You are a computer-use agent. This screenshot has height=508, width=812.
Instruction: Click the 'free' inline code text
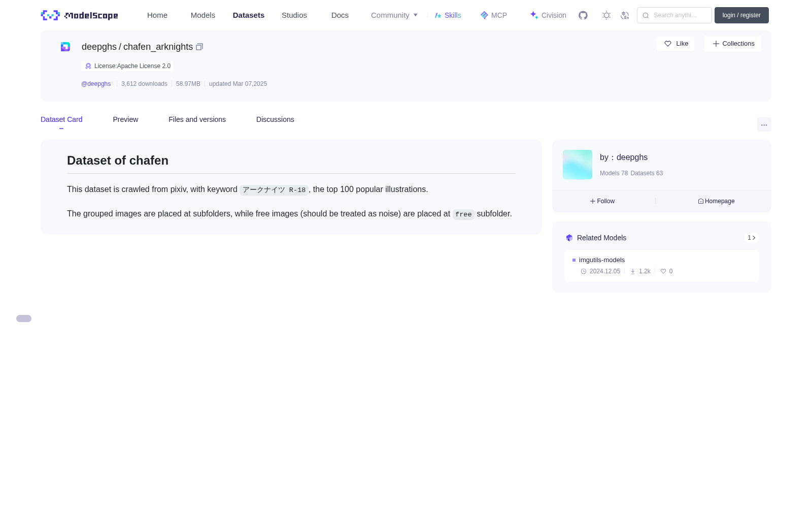coord(463,214)
